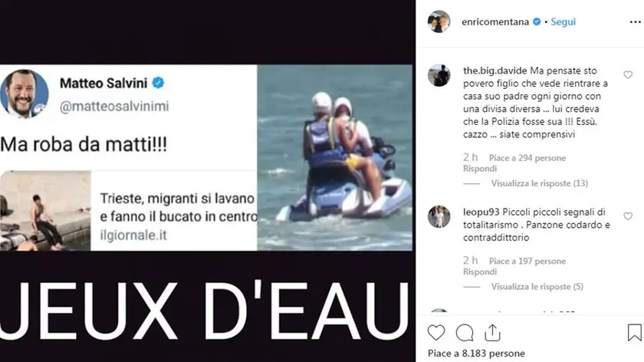Expand the 13 replies to the.big.davide
Screen dimensions: 644x362
(539, 183)
